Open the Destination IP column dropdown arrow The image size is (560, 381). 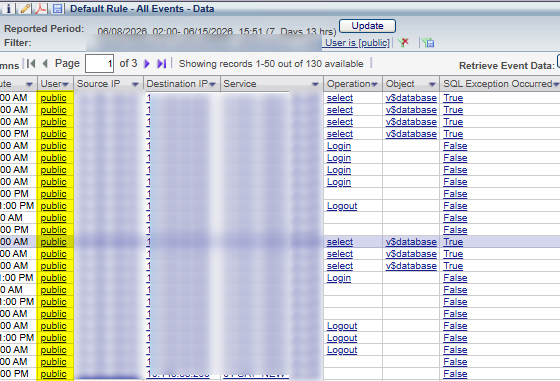(x=212, y=84)
